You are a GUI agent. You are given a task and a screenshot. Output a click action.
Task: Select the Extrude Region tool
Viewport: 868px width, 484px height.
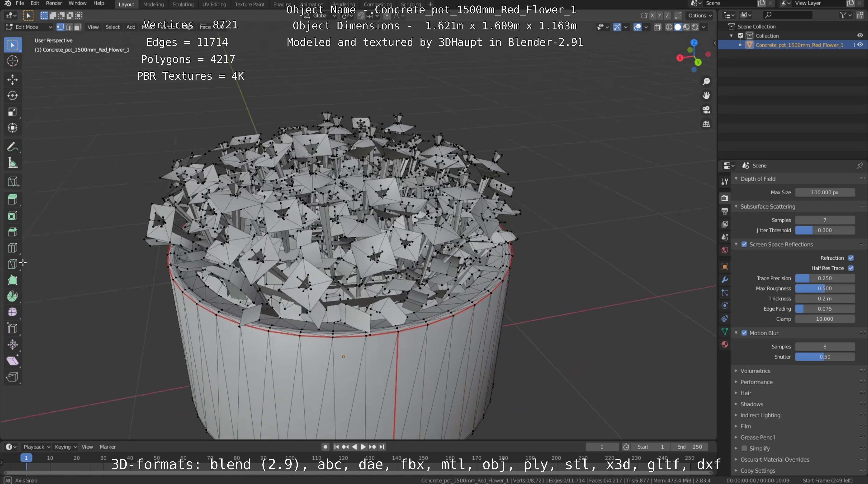(x=12, y=199)
